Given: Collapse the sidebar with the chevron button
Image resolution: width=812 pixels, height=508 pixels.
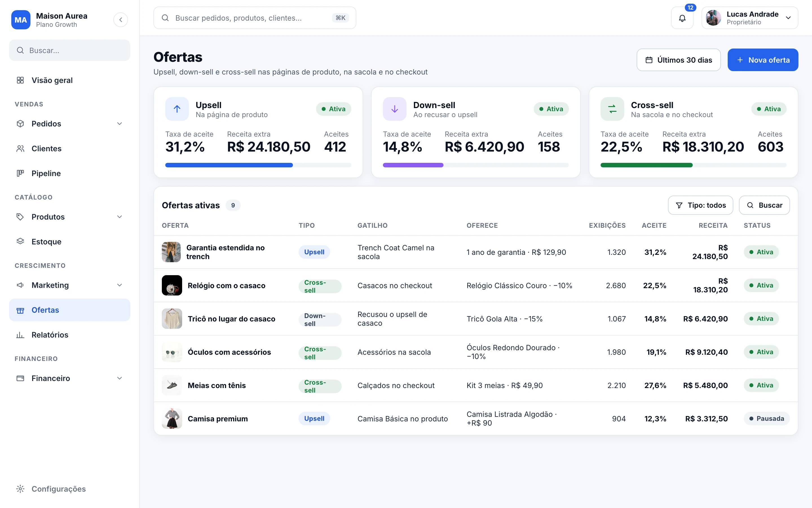Looking at the screenshot, I should (x=120, y=20).
